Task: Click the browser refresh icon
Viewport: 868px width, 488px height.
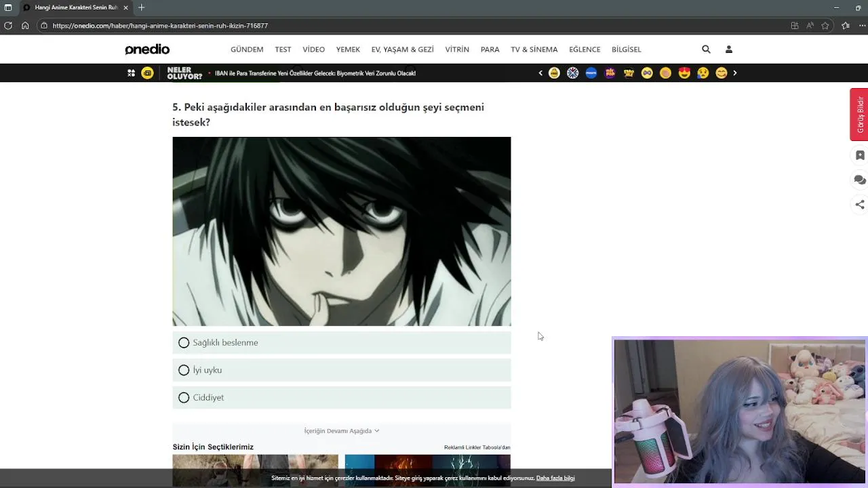Action: coord(8,26)
